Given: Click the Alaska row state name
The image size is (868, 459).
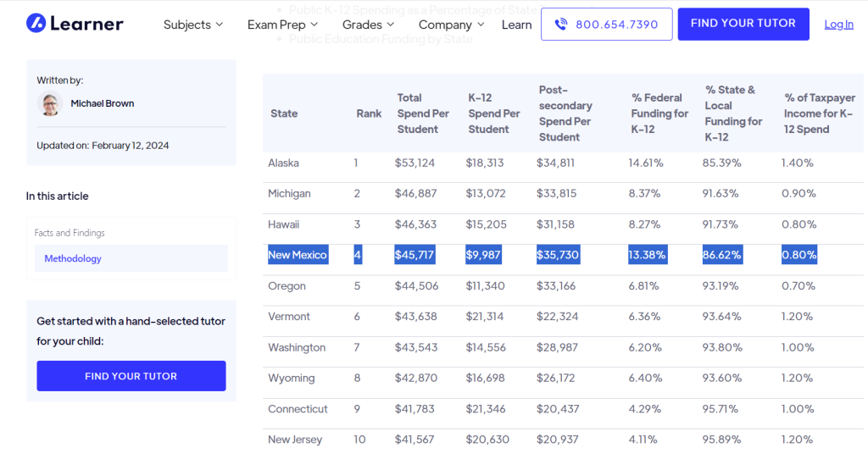Looking at the screenshot, I should pyautogui.click(x=283, y=163).
